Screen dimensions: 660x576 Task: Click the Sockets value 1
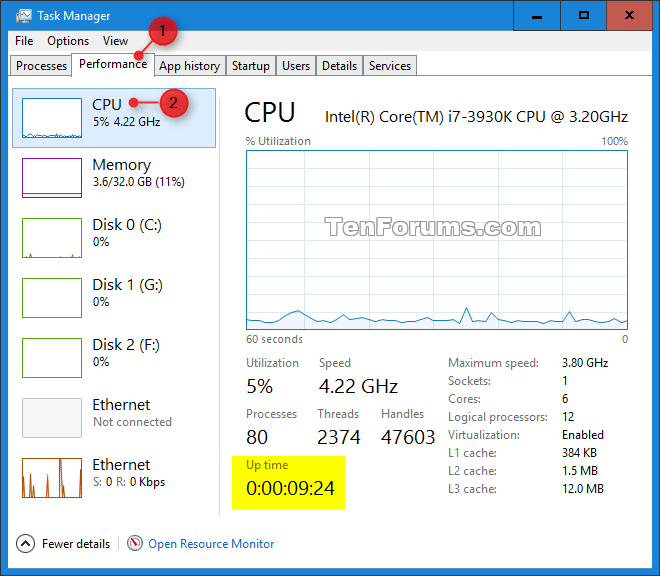[565, 381]
